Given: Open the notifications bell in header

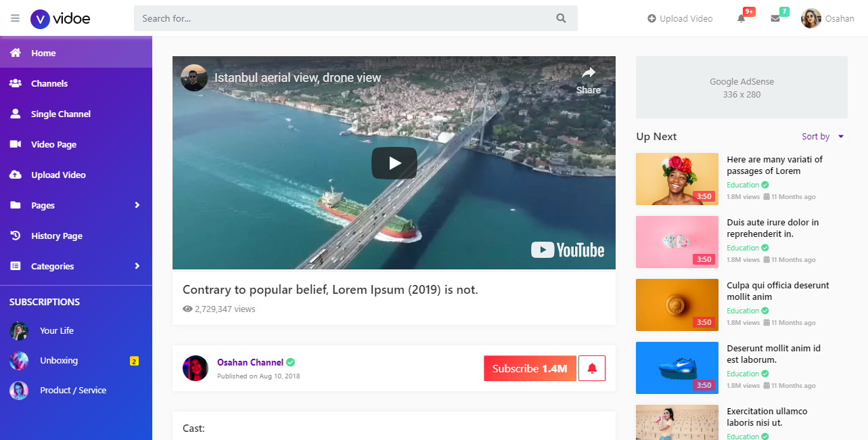Looking at the screenshot, I should pos(741,18).
